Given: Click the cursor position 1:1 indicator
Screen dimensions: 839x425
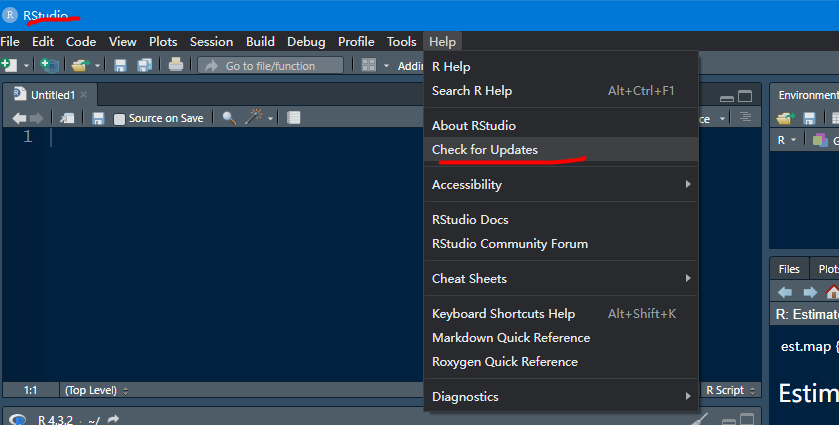Looking at the screenshot, I should click(30, 390).
